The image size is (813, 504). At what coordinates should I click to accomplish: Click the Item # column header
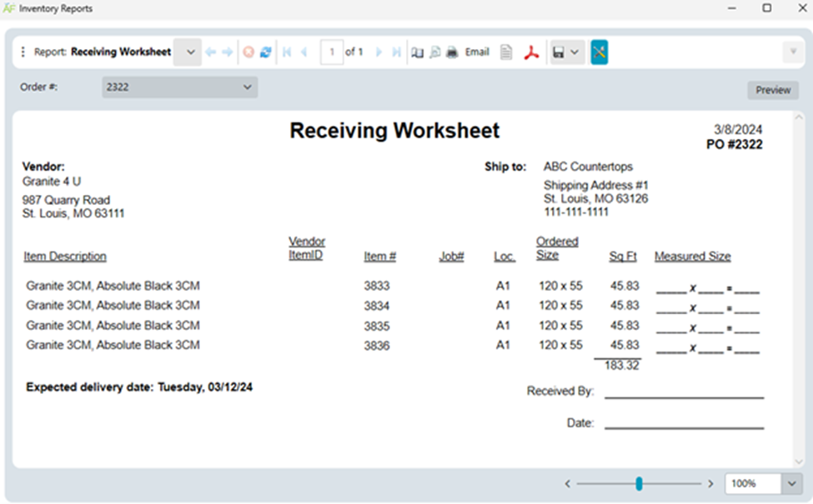click(379, 257)
